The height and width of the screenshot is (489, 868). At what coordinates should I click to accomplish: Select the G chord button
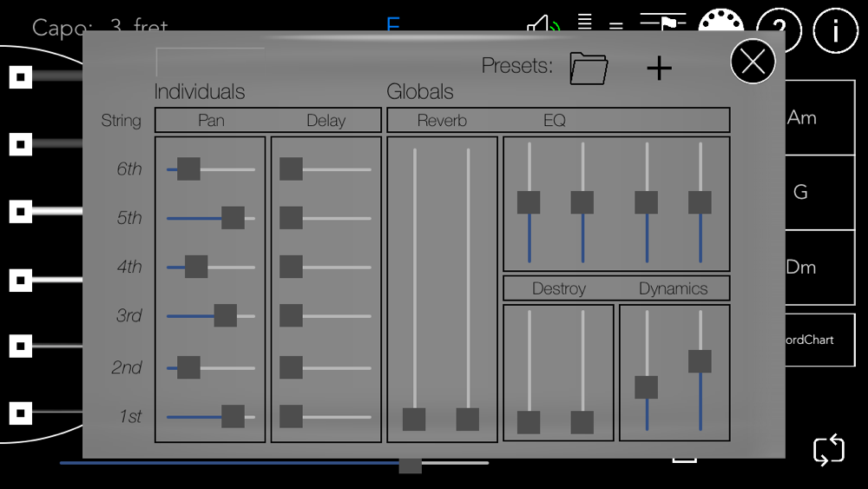(x=819, y=192)
